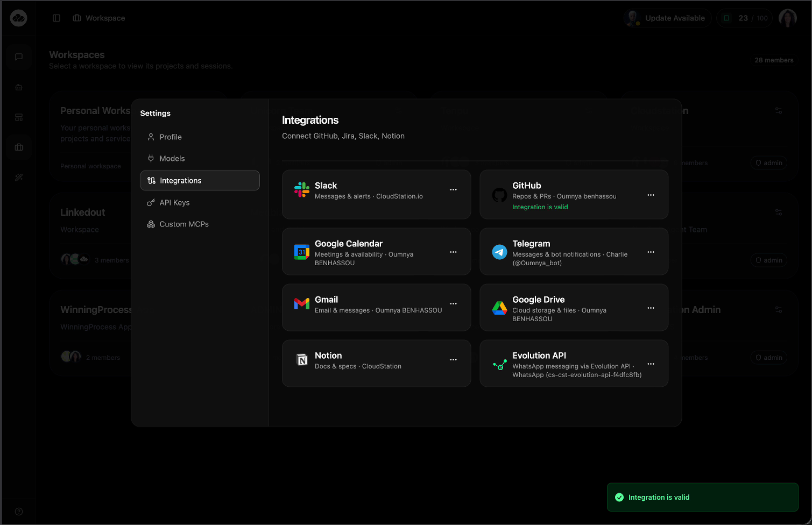Image resolution: width=812 pixels, height=525 pixels.
Task: Click the CloudStation logo in the sidebar
Action: point(19,18)
